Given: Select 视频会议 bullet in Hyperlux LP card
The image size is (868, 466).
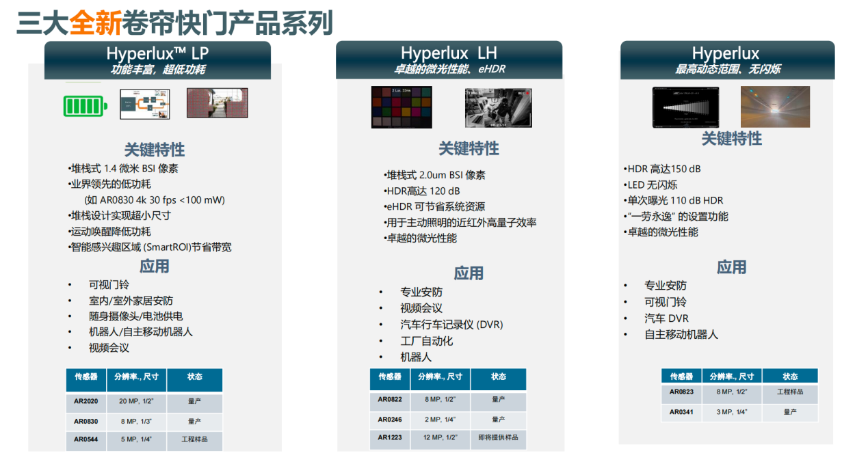Looking at the screenshot, I should pyautogui.click(x=109, y=347).
